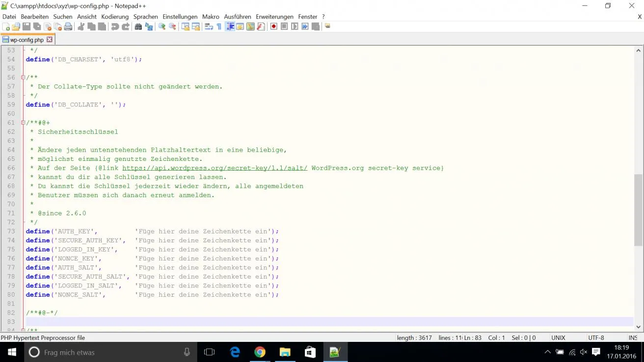
Task: Open the Makro menu
Action: [211, 17]
